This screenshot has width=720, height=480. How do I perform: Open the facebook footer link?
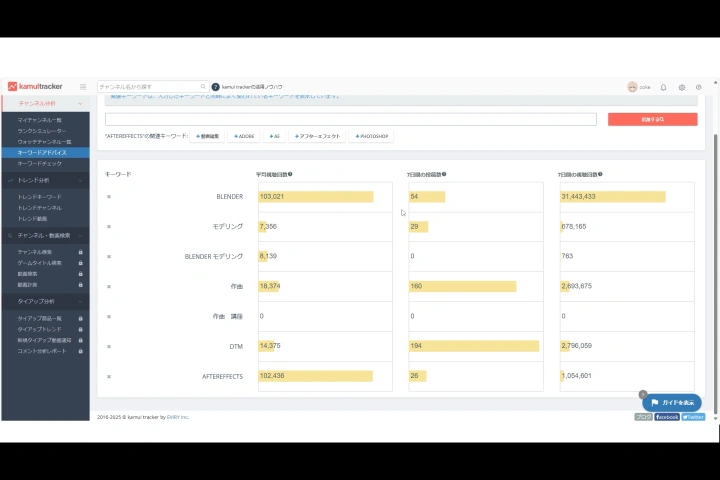[x=667, y=417]
